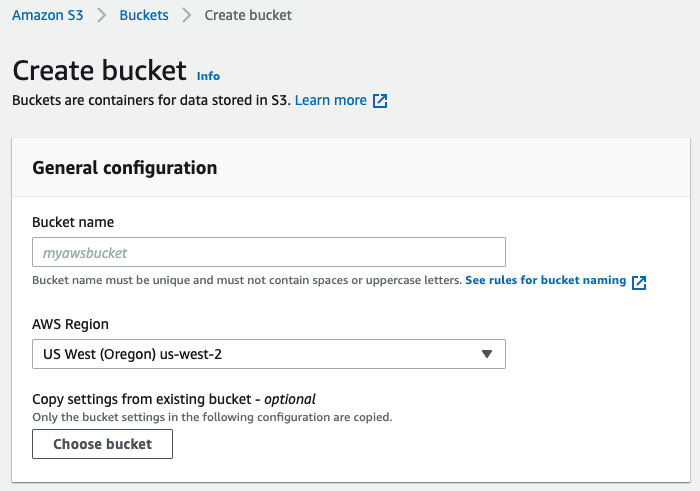The image size is (700, 491).
Task: Click the Bucket name field label
Action: 73,222
